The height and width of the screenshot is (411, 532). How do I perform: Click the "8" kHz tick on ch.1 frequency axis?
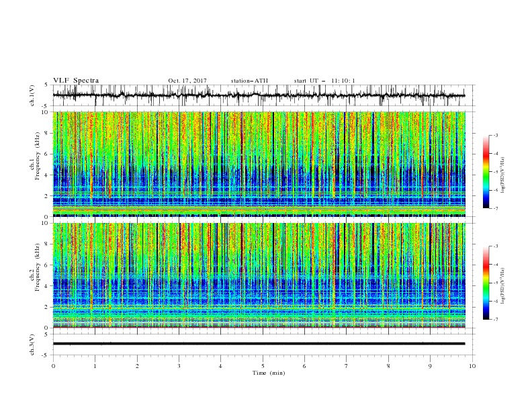(47, 133)
